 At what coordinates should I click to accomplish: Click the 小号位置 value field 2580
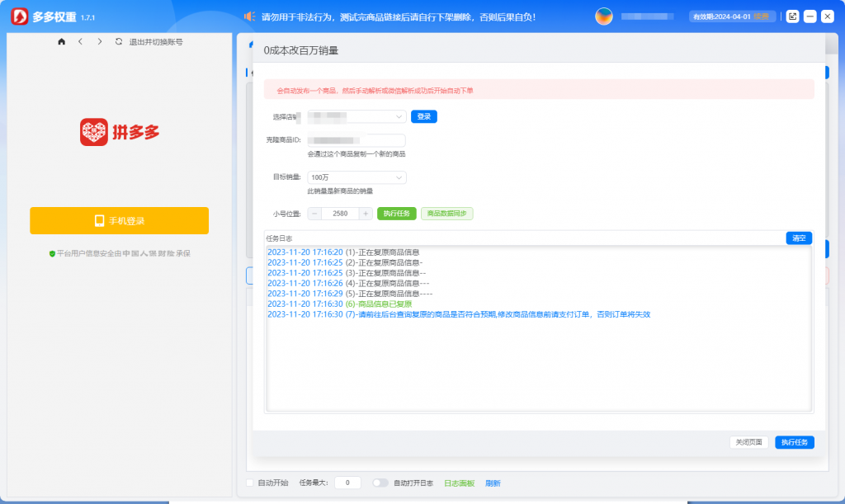point(340,214)
